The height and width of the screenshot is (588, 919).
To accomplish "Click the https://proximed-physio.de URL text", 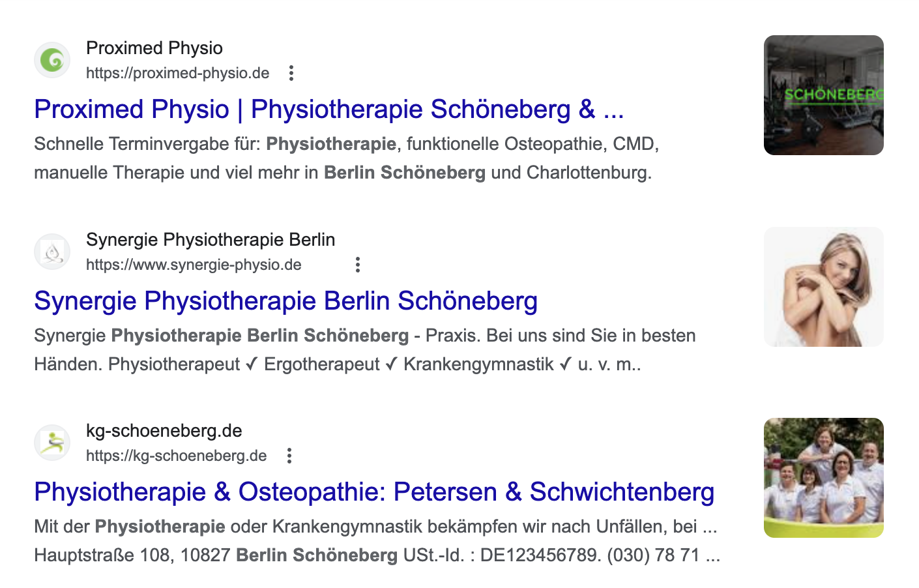I will [x=177, y=73].
